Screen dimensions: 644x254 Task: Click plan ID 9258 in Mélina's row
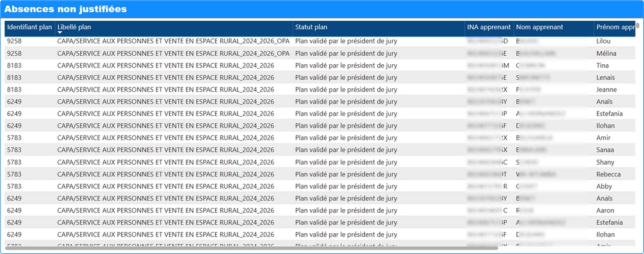[14, 53]
